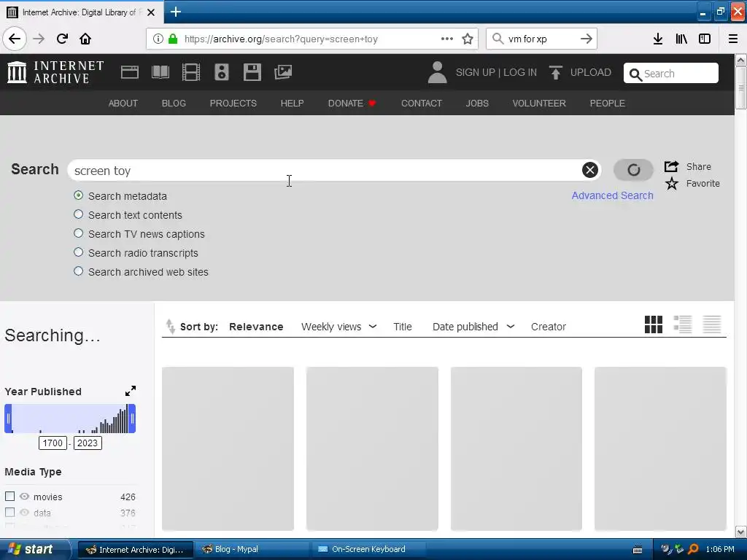Open the DONATE menu item
This screenshot has width=747, height=560.
tap(352, 104)
